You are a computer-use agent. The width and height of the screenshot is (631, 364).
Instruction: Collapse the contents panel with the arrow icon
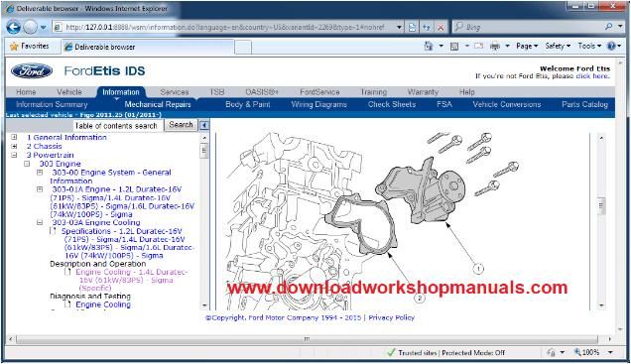tap(204, 126)
